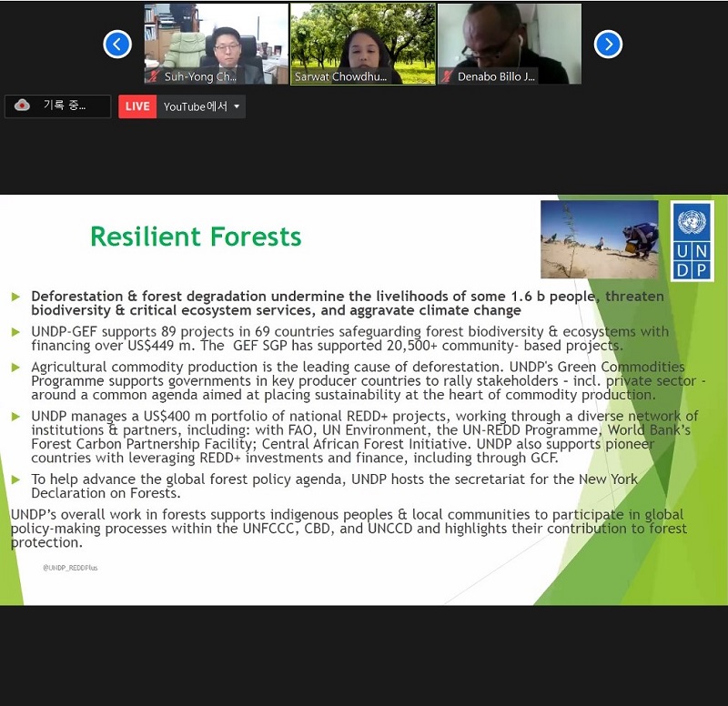
Task: Click the text 'Forest Carbon Partnership Facility'
Action: 141,444
